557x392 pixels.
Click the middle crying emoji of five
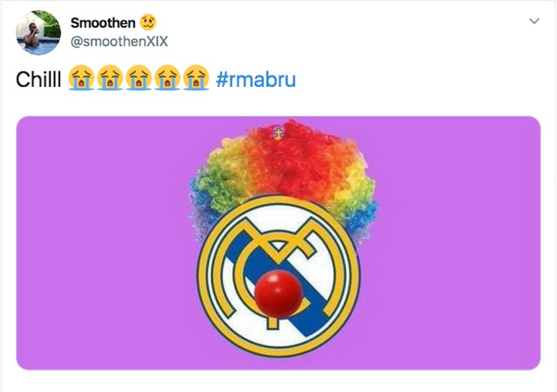pyautogui.click(x=139, y=78)
